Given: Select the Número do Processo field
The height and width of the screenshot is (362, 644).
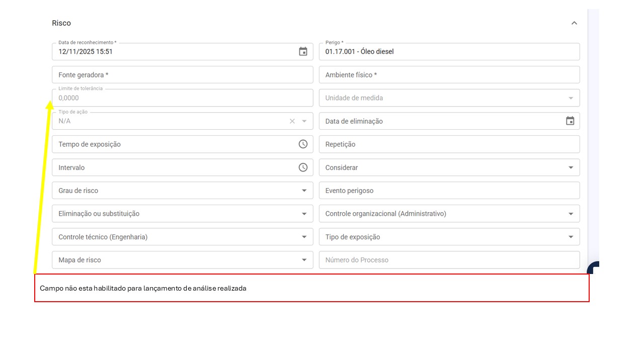Looking at the screenshot, I should click(x=449, y=260).
